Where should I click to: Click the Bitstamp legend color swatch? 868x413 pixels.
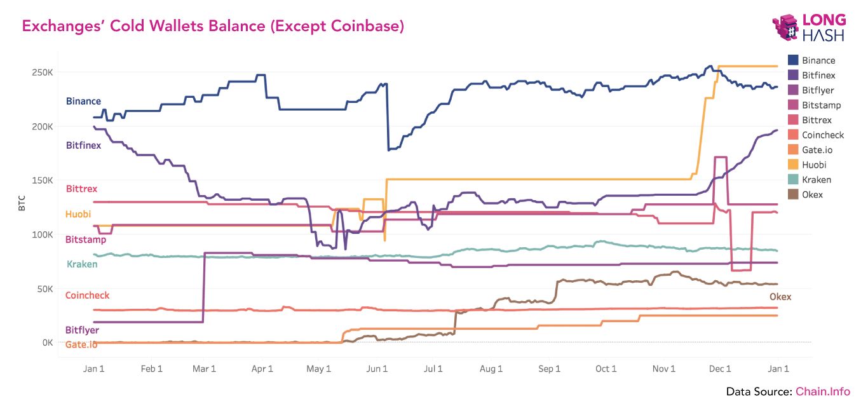(793, 105)
